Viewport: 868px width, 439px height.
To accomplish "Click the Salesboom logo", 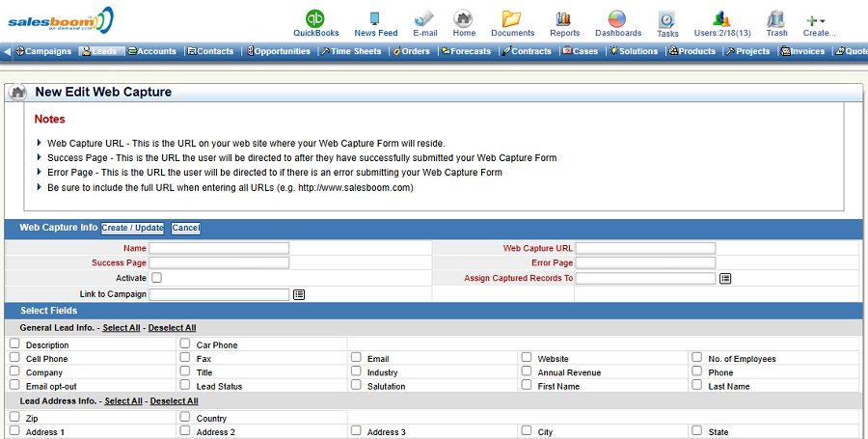I will click(61, 20).
